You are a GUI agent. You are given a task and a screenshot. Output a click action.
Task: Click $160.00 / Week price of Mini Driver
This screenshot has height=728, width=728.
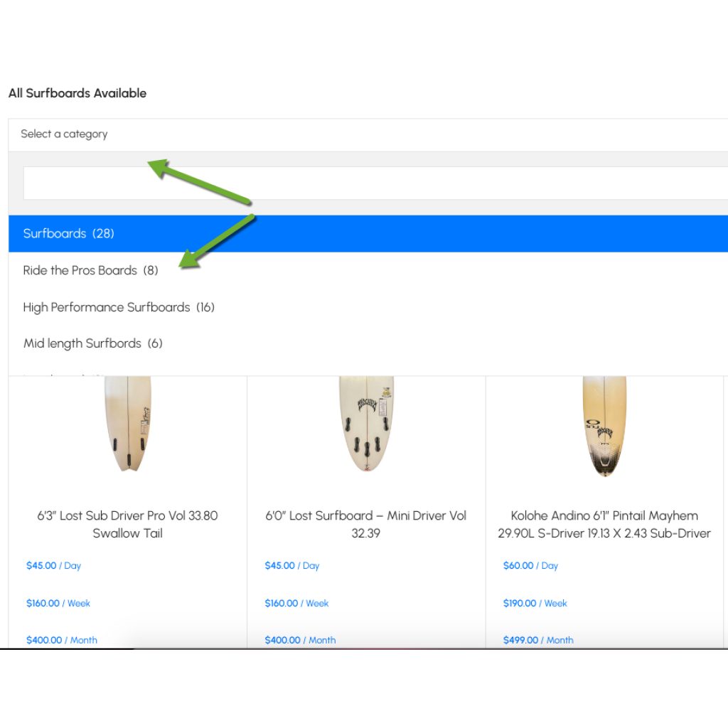pos(296,603)
